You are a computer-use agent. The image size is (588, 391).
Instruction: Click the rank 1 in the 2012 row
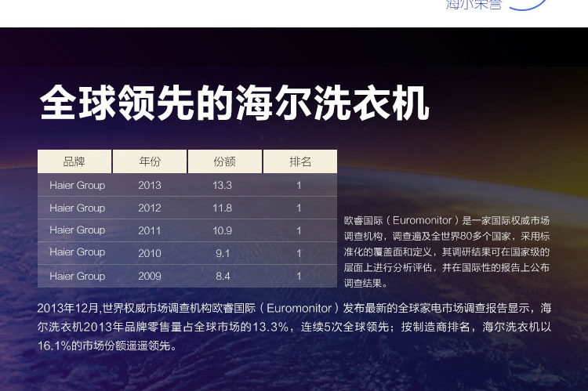299,208
